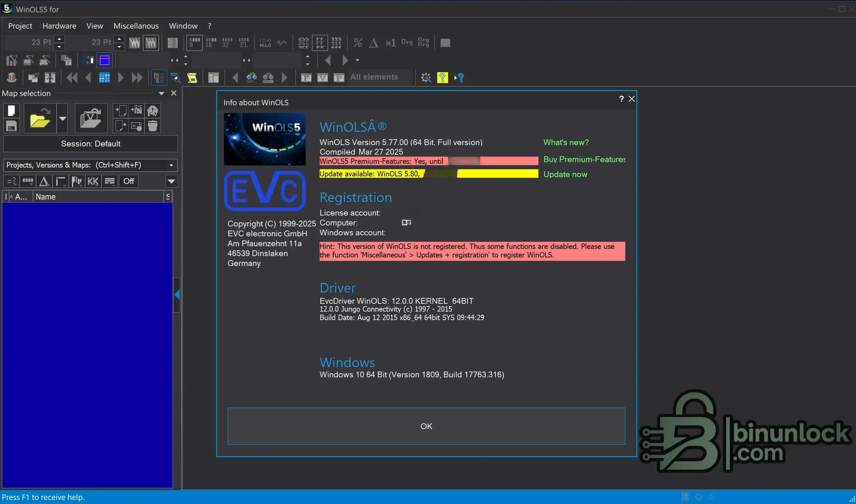
Task: Click the KK filter icon in Map selection
Action: 93,181
